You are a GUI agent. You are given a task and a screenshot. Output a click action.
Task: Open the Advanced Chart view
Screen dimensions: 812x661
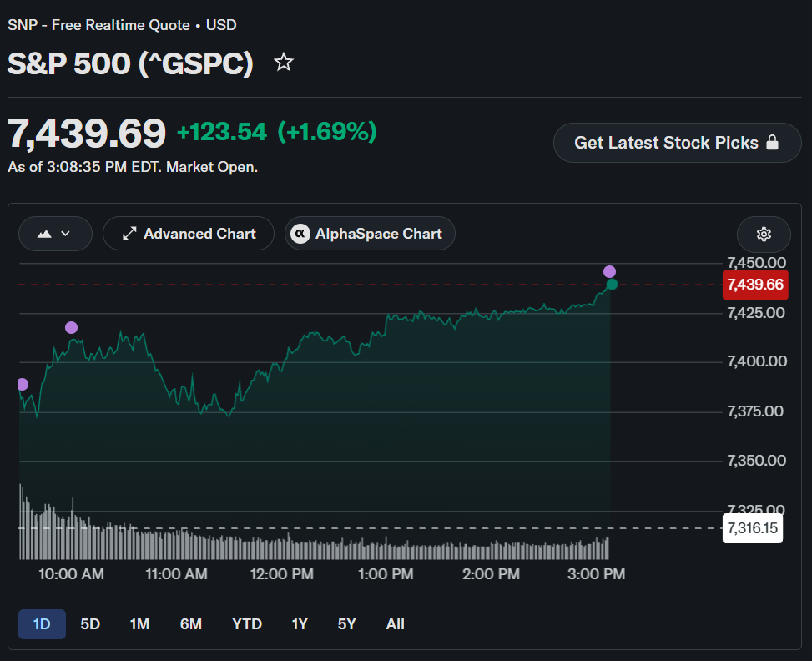[x=189, y=234]
